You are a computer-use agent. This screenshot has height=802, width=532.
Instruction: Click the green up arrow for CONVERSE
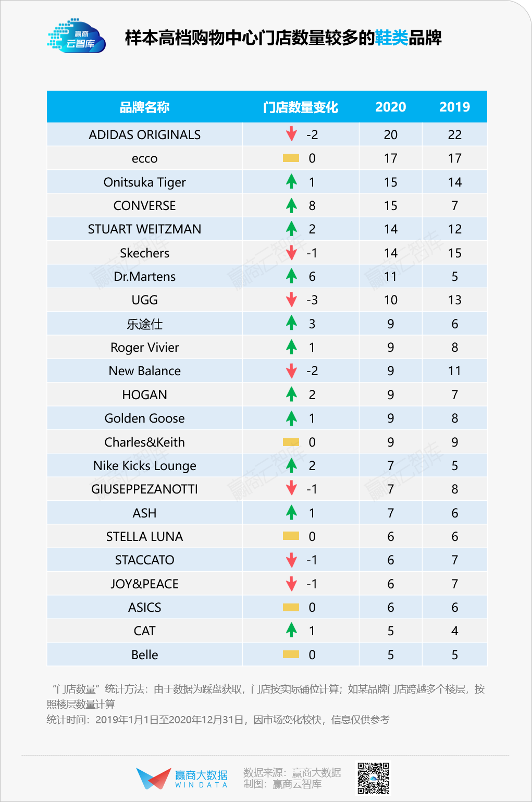click(291, 205)
